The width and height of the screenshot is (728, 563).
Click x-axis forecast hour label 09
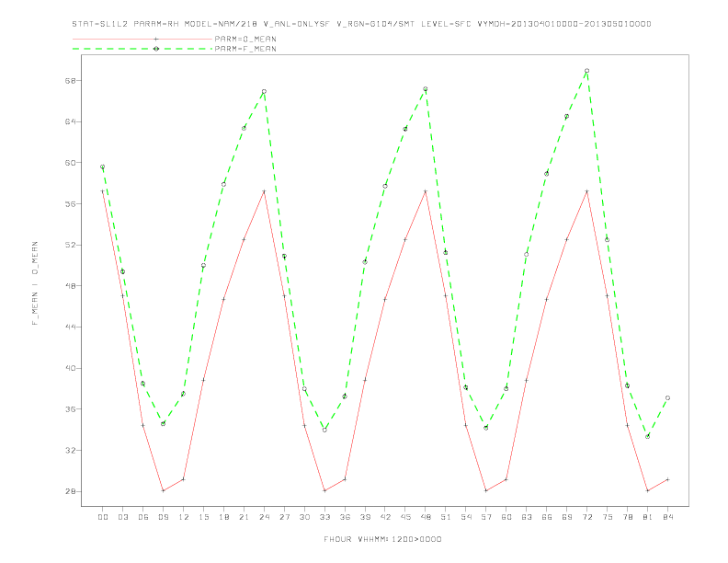pyautogui.click(x=163, y=517)
